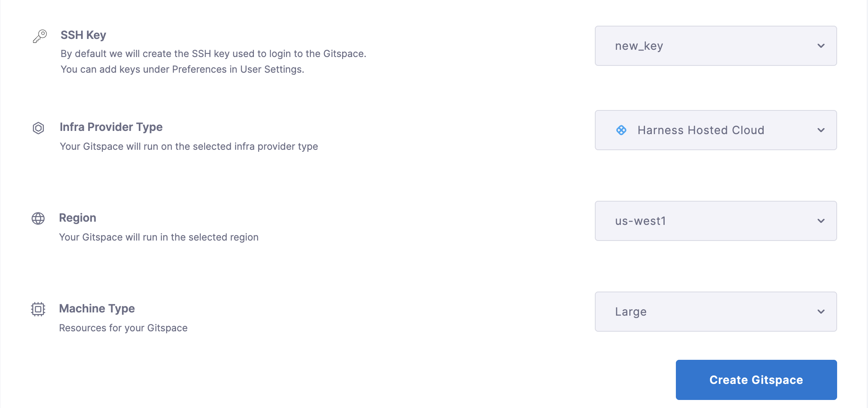Click the 'us-west1' selected value text
The image size is (868, 408).
(x=641, y=221)
